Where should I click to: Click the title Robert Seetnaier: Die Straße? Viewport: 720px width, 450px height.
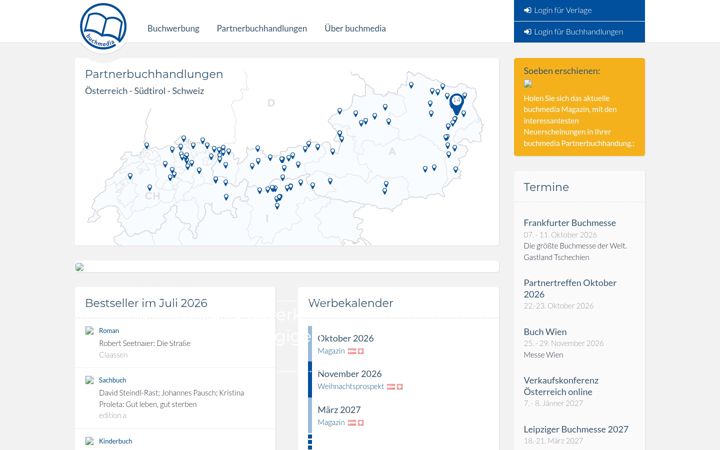click(x=145, y=343)
